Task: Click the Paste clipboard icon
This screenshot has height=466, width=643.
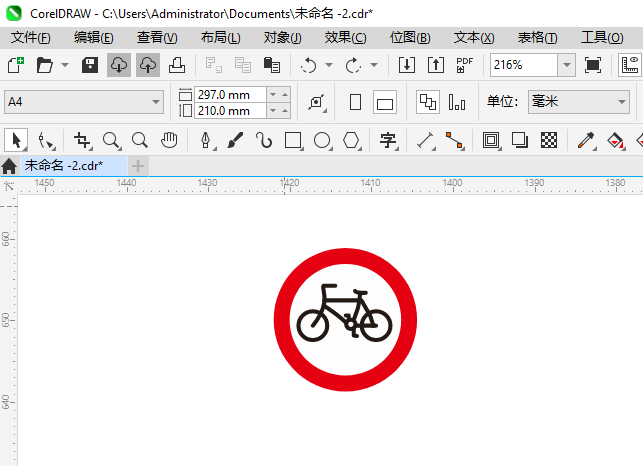Action: click(x=271, y=65)
